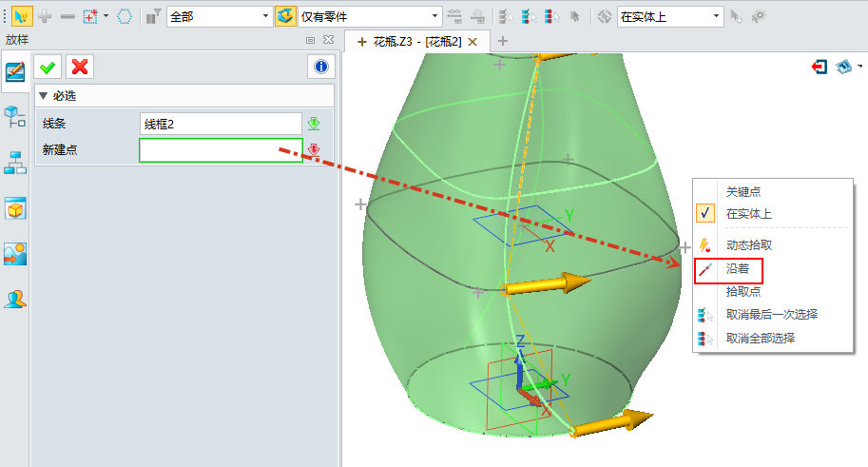The height and width of the screenshot is (467, 868).
Task: Add a new tab with plus button
Action: pyautogui.click(x=503, y=41)
